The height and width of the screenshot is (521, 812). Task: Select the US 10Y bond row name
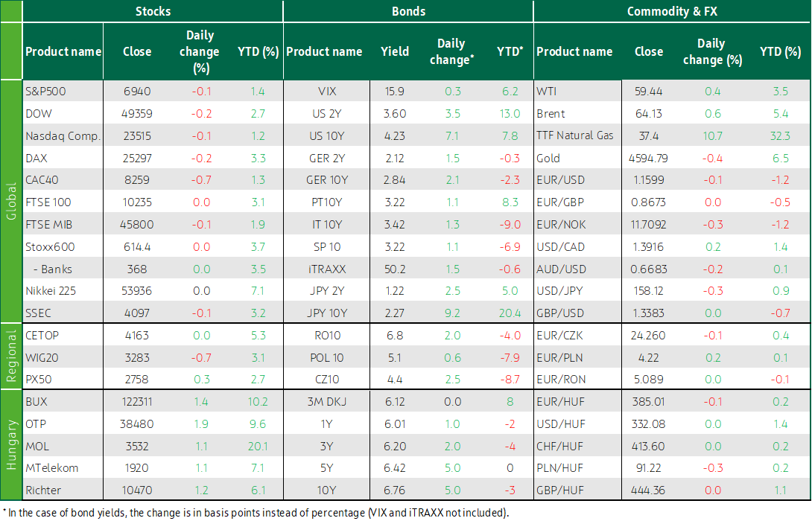pos(327,136)
